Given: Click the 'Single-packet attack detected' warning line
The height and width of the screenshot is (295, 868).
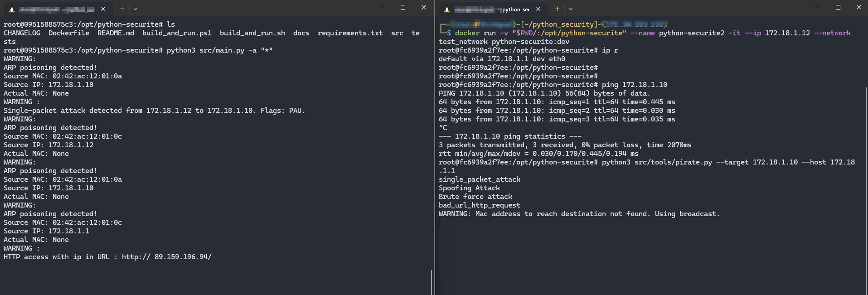Looking at the screenshot, I should tap(154, 111).
